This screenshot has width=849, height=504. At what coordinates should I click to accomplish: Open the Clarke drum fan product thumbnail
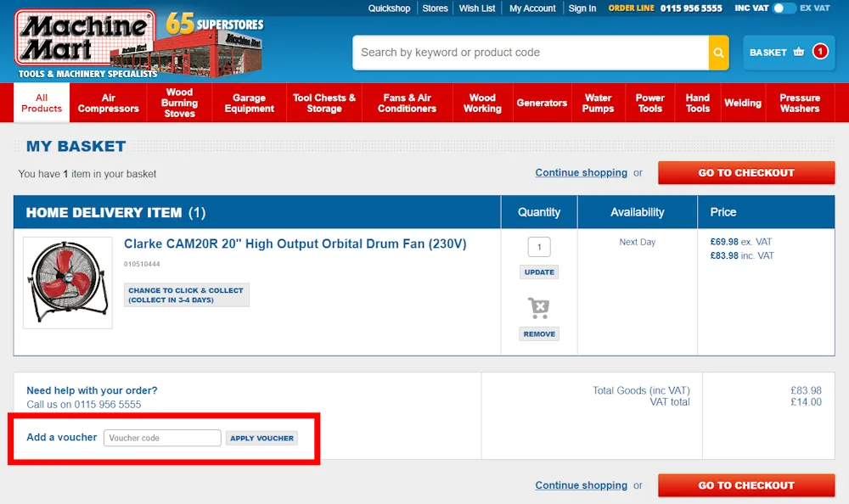[x=68, y=283]
